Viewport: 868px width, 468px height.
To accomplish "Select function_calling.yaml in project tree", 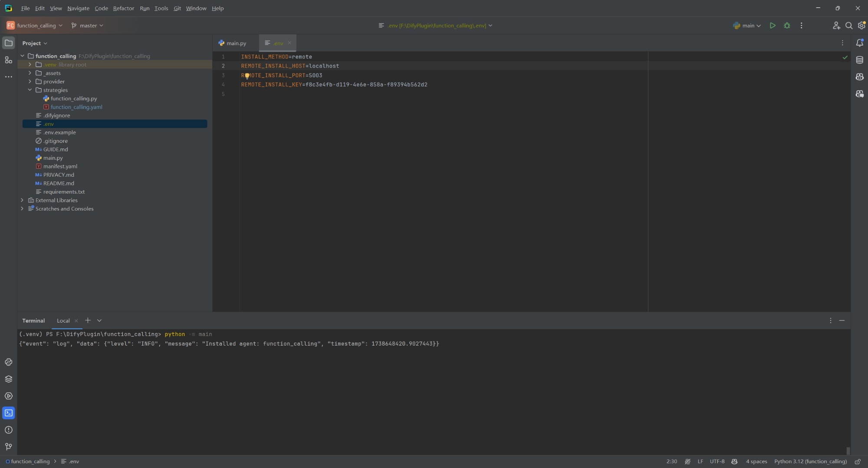I will coord(76,107).
